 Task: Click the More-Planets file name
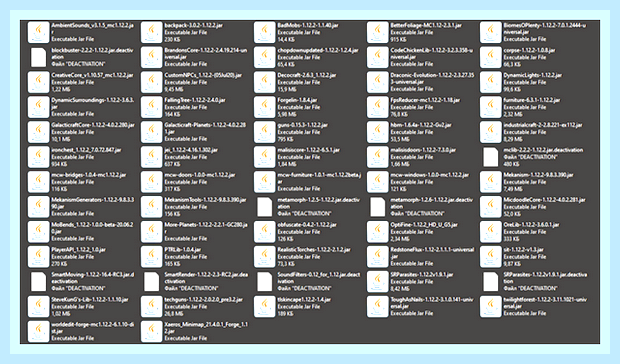point(206,228)
